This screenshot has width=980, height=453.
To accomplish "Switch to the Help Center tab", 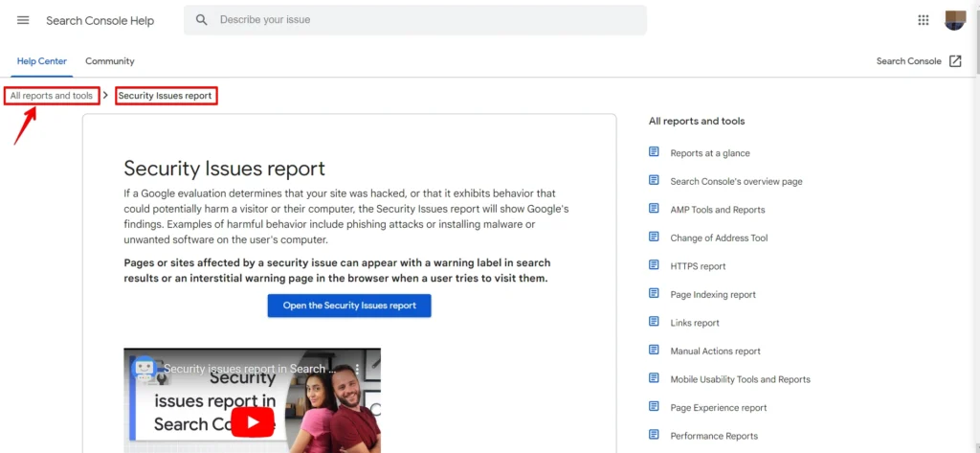I will click(x=42, y=61).
